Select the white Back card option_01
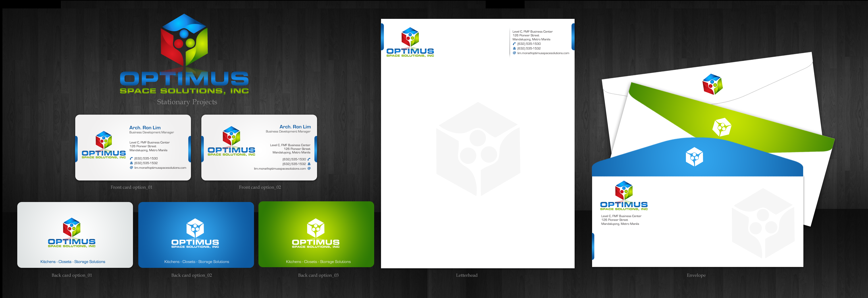868x298 pixels. [x=75, y=235]
